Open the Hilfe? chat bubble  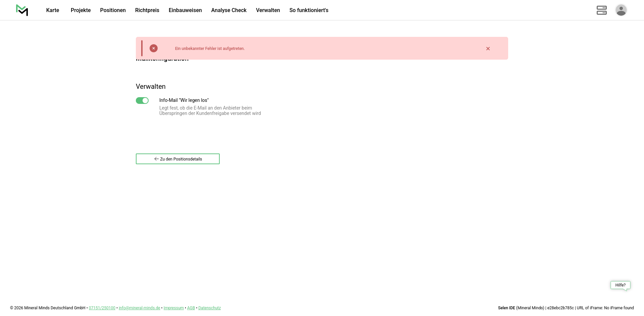point(620,285)
